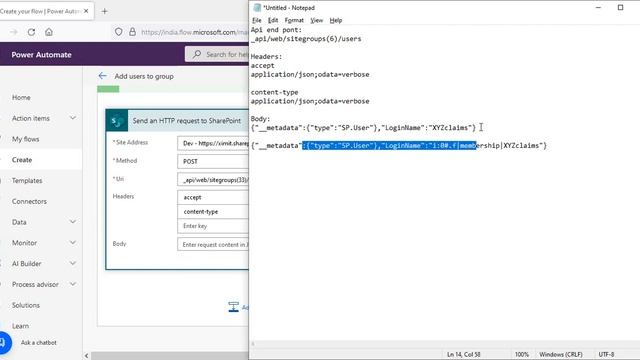Go back using arrow beside Add users to group
The height and width of the screenshot is (360, 640).
point(102,76)
